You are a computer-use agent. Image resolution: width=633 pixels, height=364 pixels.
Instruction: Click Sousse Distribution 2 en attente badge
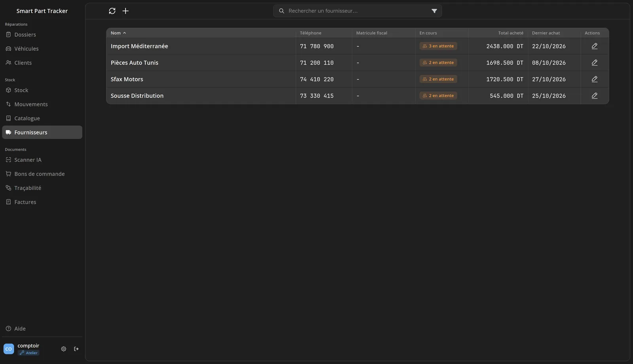point(438,96)
